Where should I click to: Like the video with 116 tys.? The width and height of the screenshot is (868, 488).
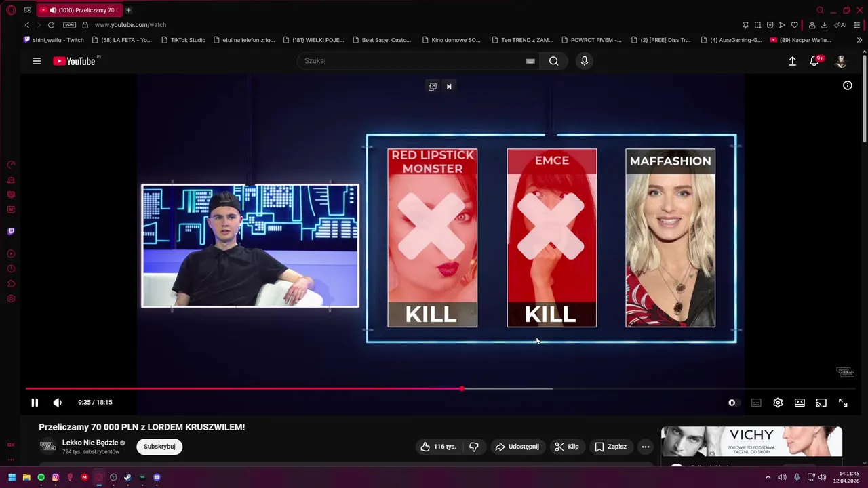tap(438, 447)
